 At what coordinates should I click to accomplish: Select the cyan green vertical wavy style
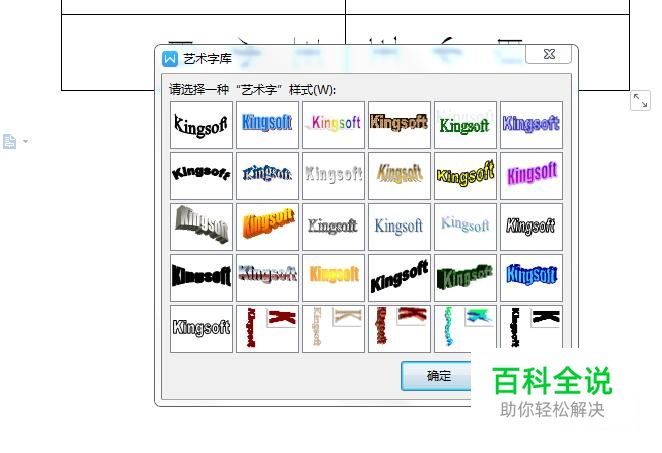[465, 329]
